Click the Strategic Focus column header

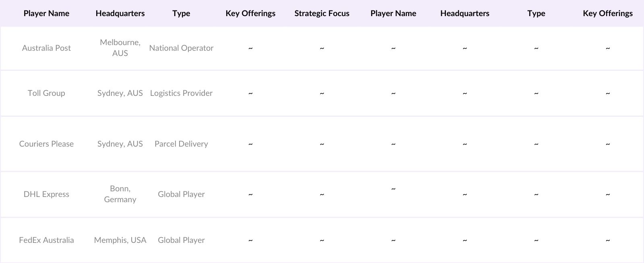pos(322,13)
